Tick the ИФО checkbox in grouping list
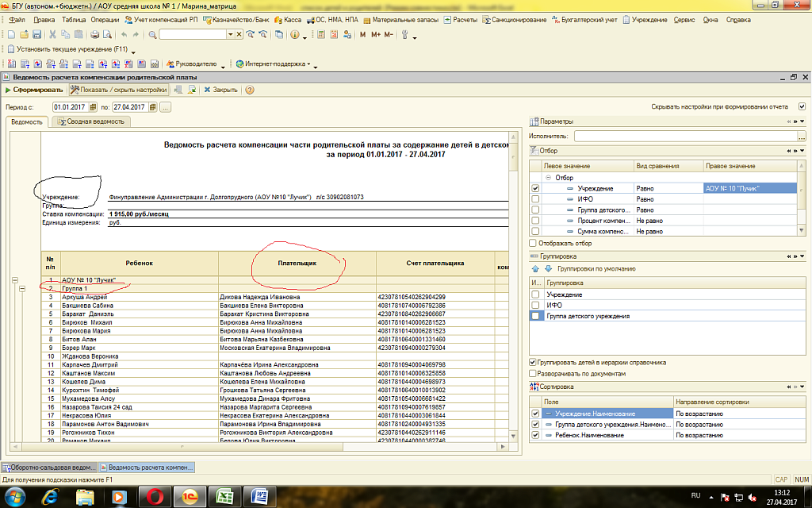This screenshot has height=508, width=812. [536, 305]
